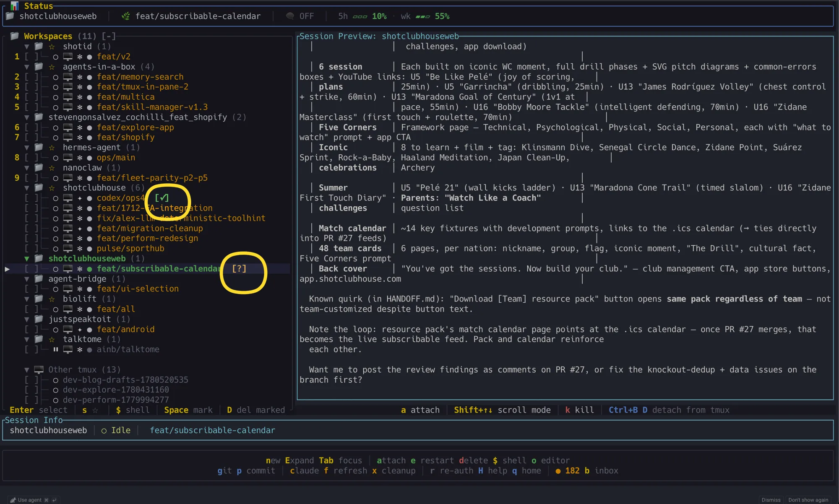The image size is (839, 504).
Task: Select the feat/multica session row
Action: 126,97
